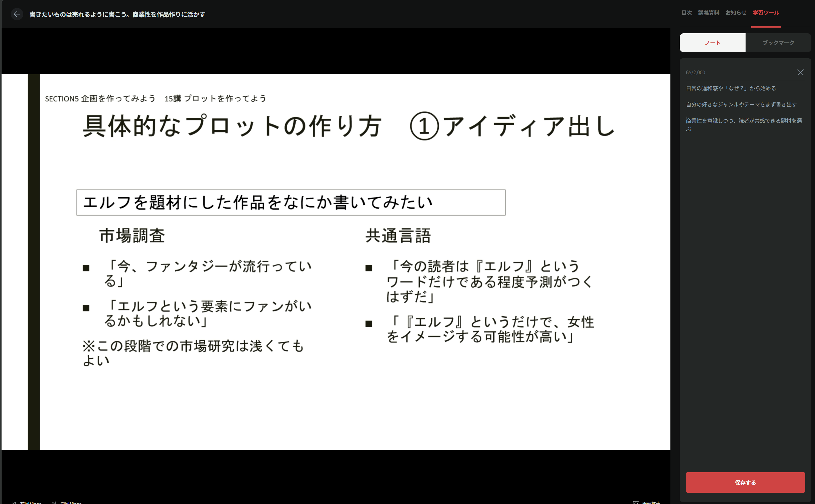Skip to the next video (次回Video)

67,502
